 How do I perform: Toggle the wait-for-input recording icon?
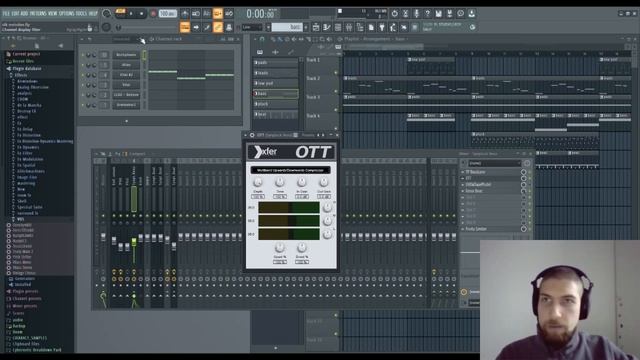(x=196, y=13)
